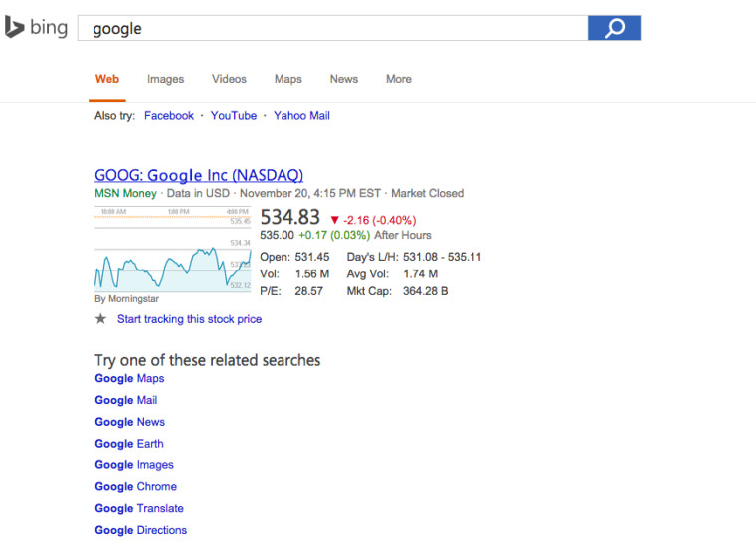Try the YouTube suggestion link
The image size is (756, 541).
click(x=234, y=116)
